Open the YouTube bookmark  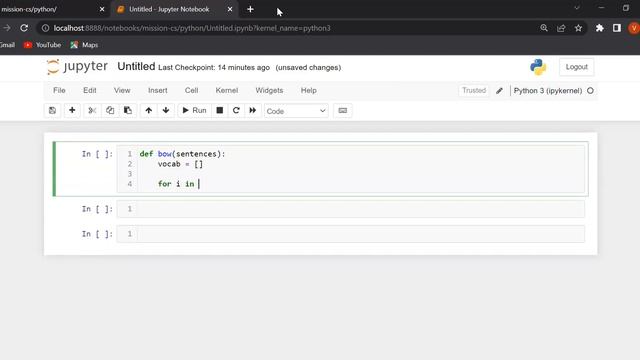point(42,45)
